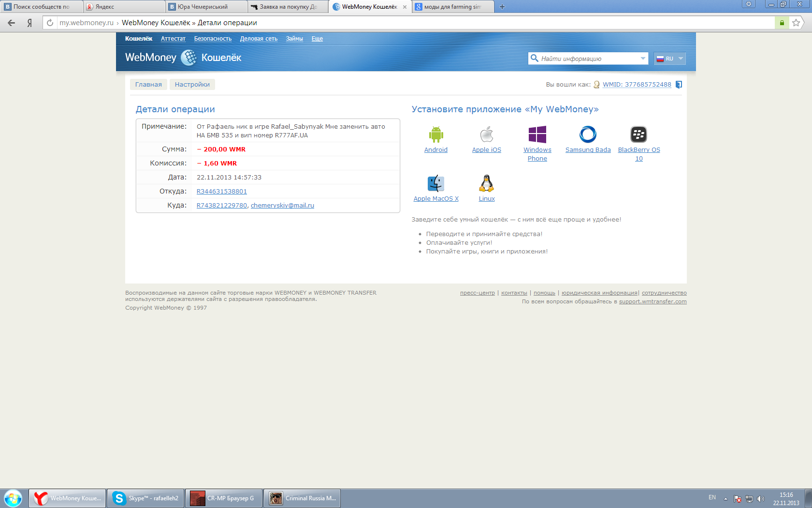Screen dimensions: 812x508
Task: Open the пресс-центр footer link
Action: click(478, 293)
